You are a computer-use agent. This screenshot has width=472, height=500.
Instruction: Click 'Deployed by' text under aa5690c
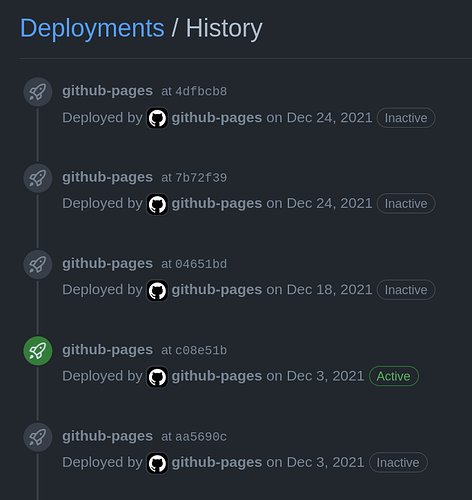[x=102, y=463]
